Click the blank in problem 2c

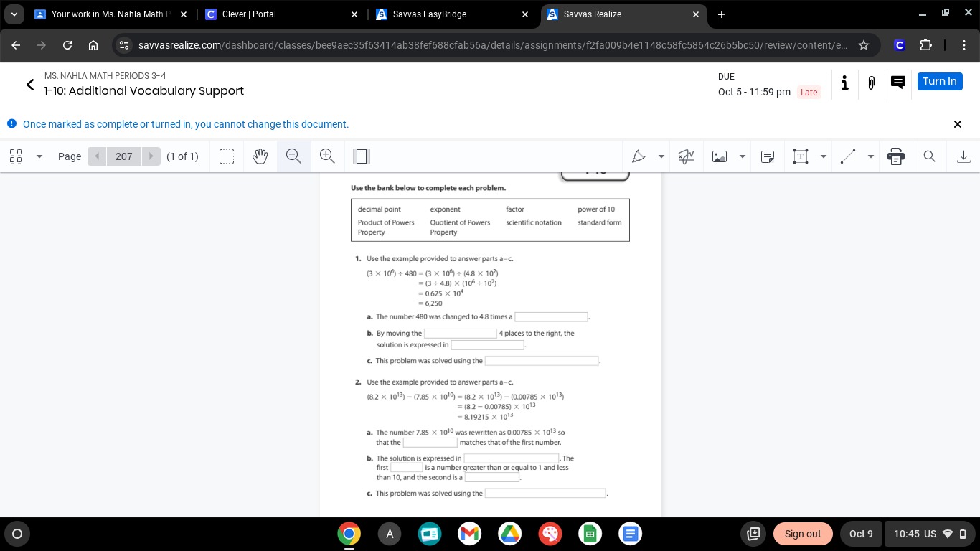tap(545, 493)
